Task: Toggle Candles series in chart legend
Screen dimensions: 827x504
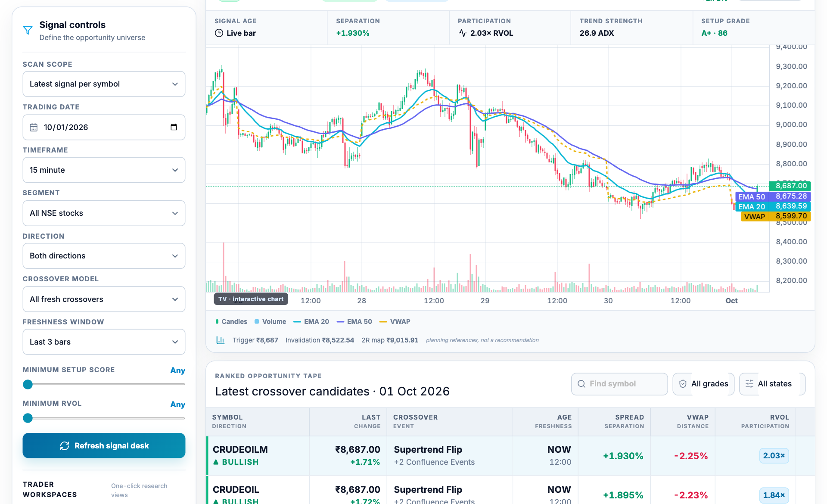Action: click(231, 322)
